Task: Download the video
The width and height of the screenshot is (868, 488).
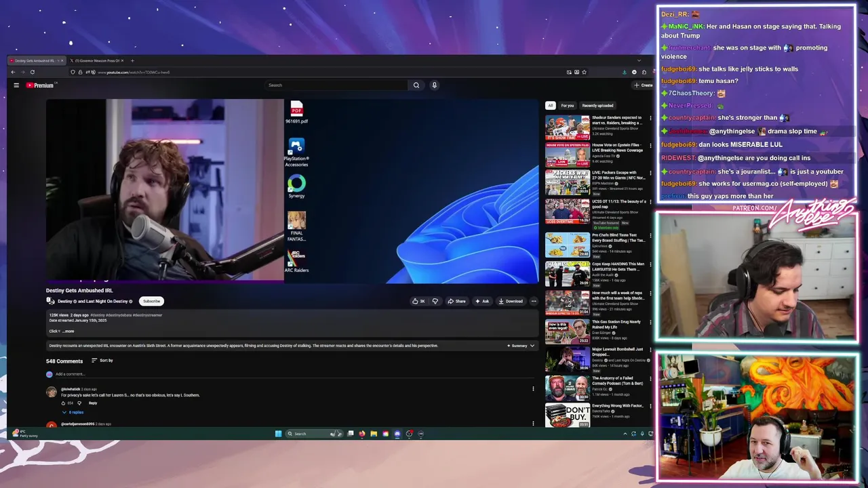Action: pos(511,301)
